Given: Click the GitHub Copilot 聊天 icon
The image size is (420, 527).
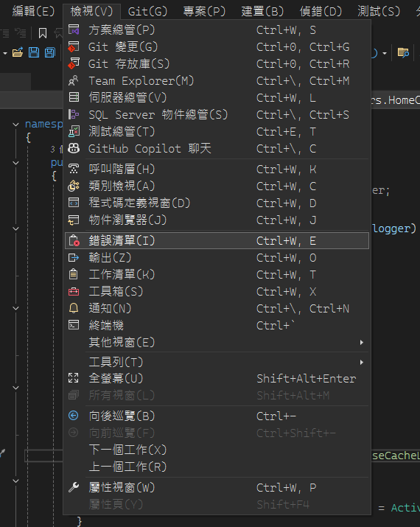Looking at the screenshot, I should (x=74, y=148).
